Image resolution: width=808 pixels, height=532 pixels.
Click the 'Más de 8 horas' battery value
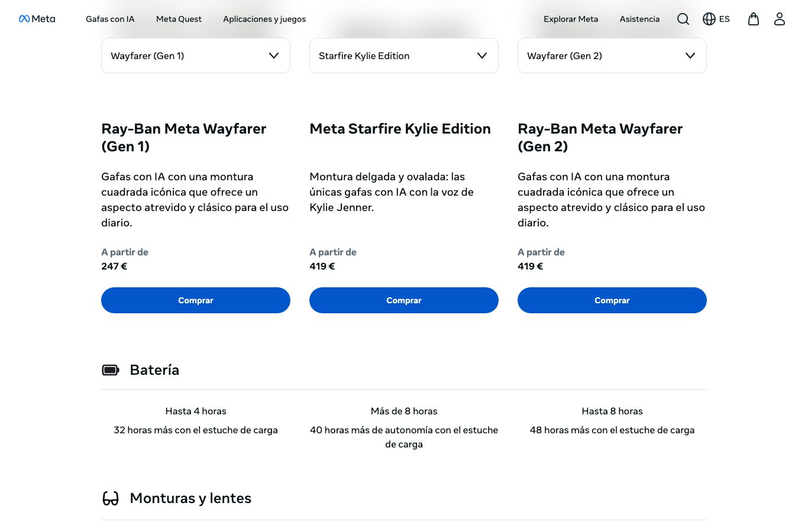click(404, 411)
